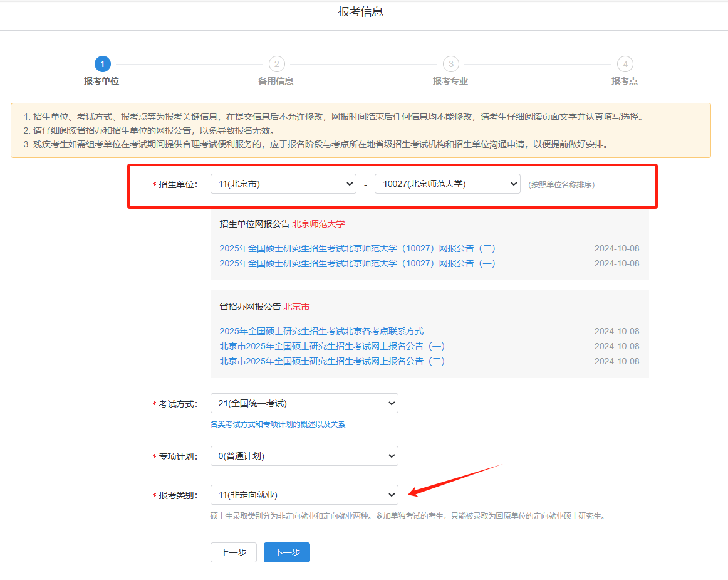This screenshot has height=580, width=728.
Task: Expand the 考试方式 dropdown showing 21(全国统一考试)
Action: [304, 403]
